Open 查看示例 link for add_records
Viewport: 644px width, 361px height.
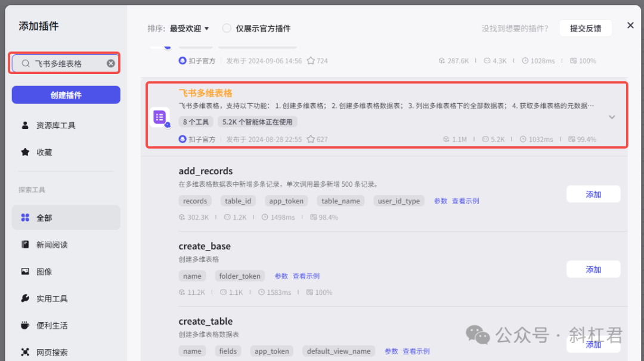tap(465, 200)
